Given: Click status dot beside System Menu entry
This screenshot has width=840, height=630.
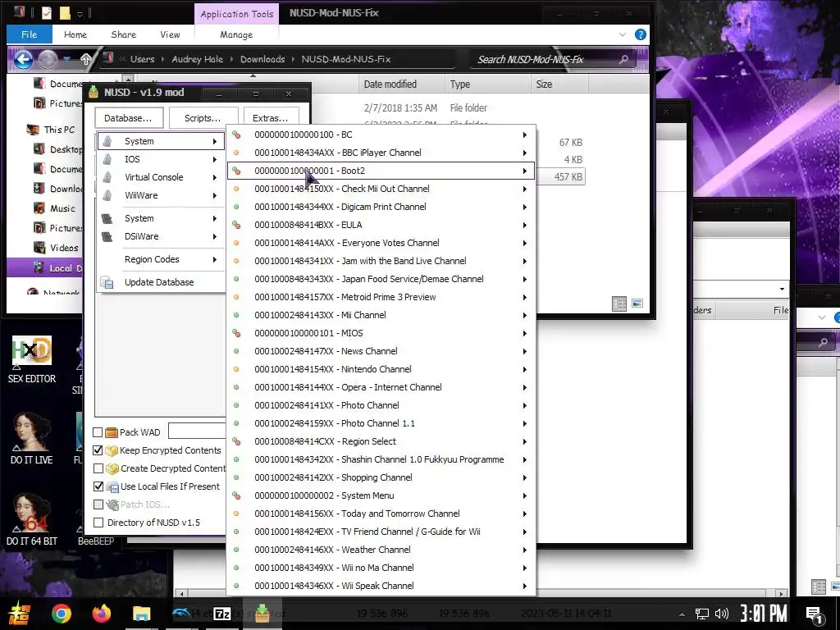Looking at the screenshot, I should [235, 495].
